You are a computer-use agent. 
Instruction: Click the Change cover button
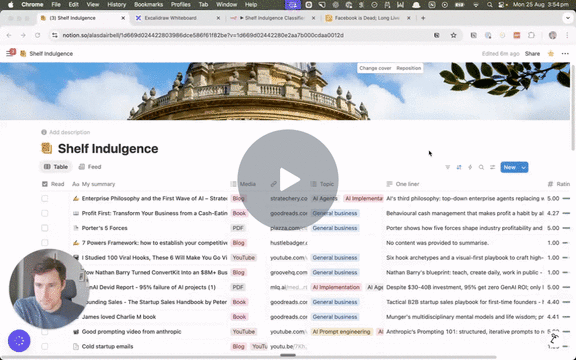375,68
